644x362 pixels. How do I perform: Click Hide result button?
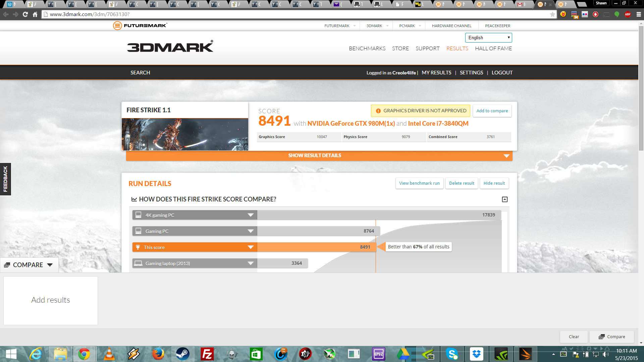click(494, 183)
